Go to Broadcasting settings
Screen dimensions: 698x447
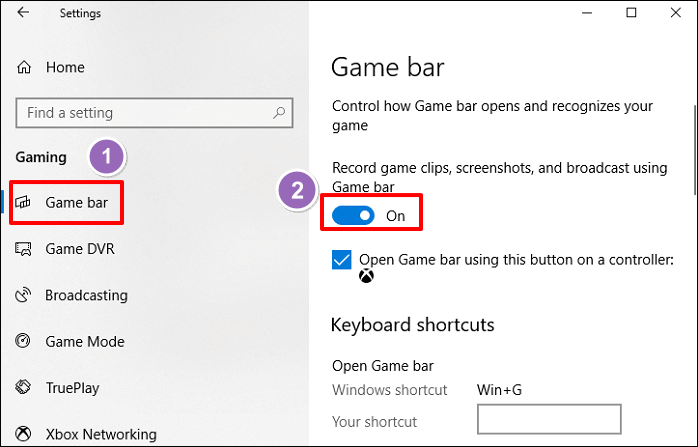coord(86,295)
